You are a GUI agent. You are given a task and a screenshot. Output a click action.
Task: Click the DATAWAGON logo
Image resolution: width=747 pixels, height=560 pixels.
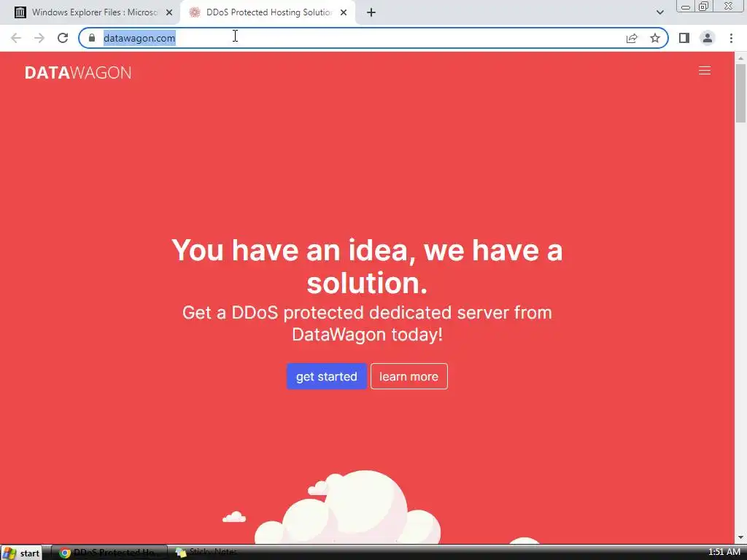click(78, 72)
